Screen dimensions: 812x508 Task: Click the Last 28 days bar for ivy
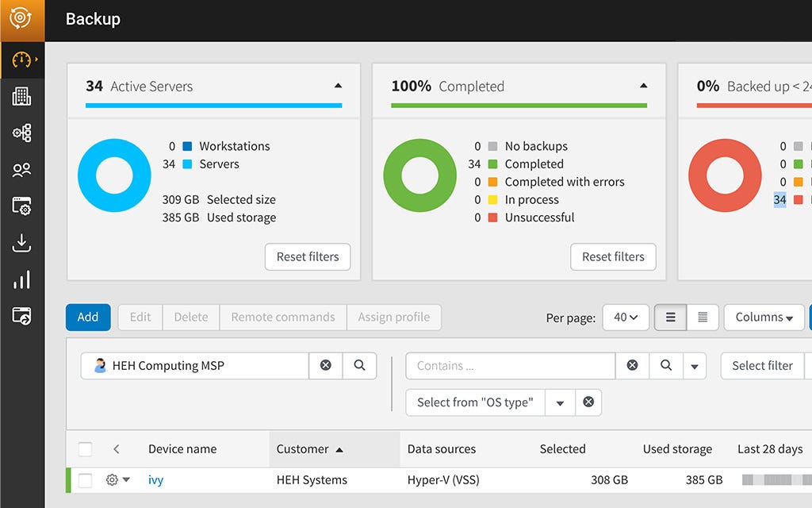777,480
